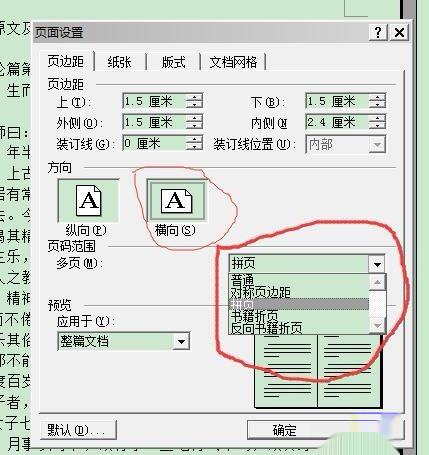Confirm with the 确定 button
429x455 pixels.
pyautogui.click(x=284, y=430)
